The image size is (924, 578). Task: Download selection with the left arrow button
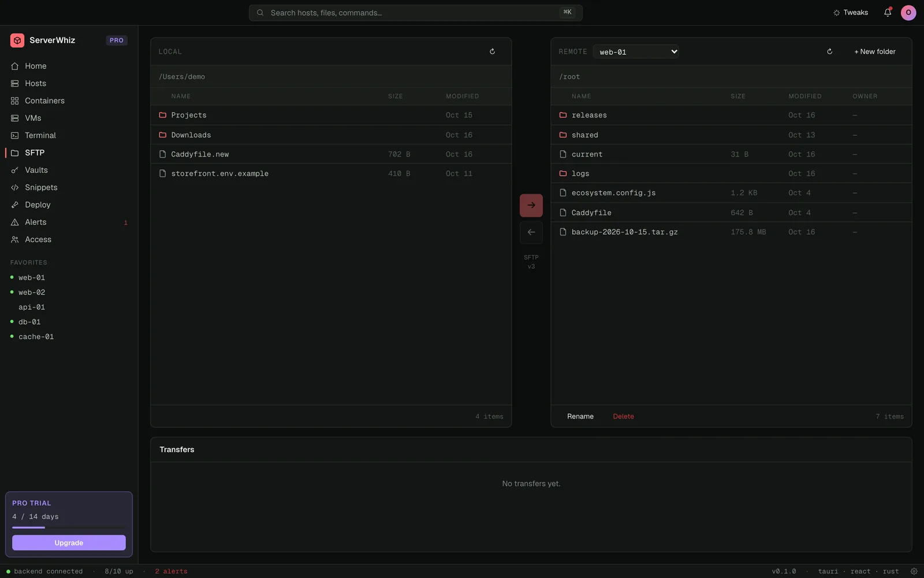[531, 232]
